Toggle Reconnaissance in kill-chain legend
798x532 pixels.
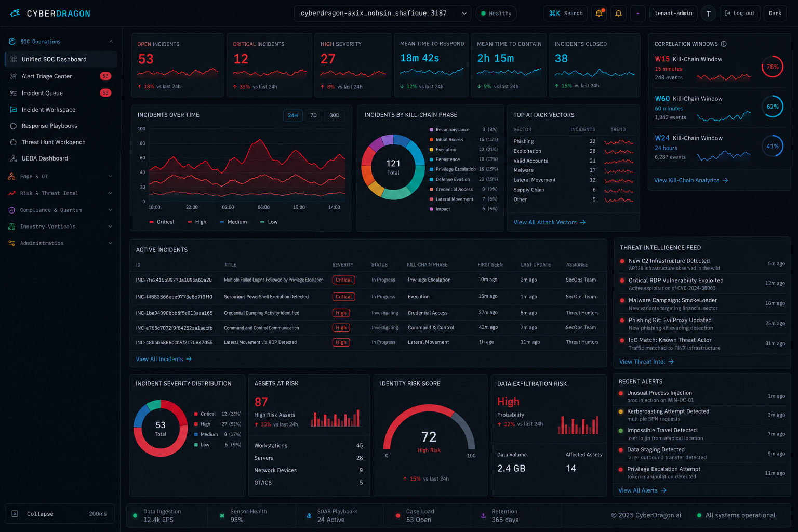tap(449, 130)
